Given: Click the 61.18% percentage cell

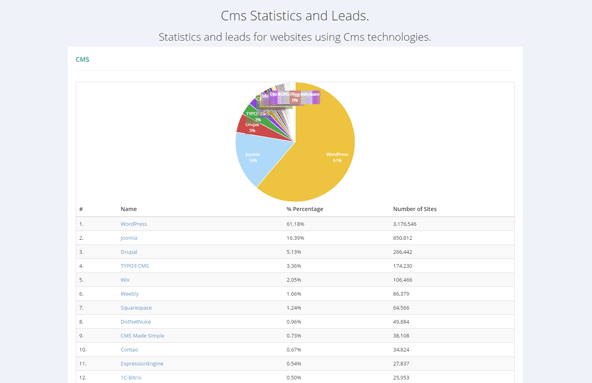Looking at the screenshot, I should point(295,224).
